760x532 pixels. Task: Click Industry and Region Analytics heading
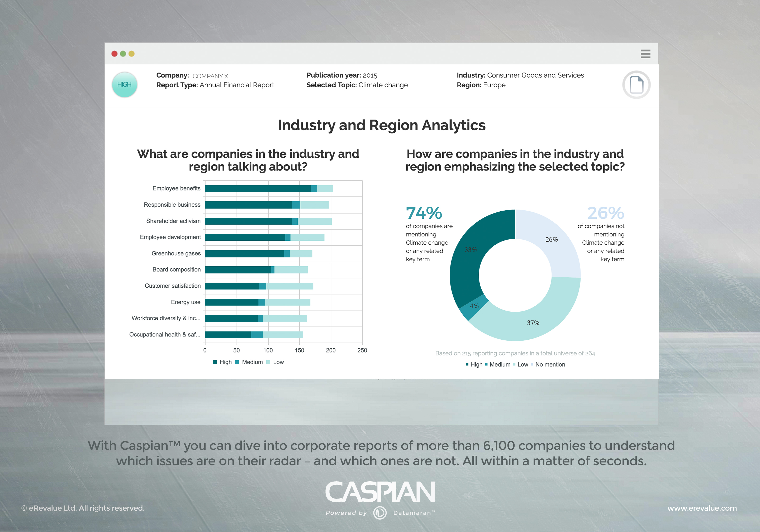point(381,125)
